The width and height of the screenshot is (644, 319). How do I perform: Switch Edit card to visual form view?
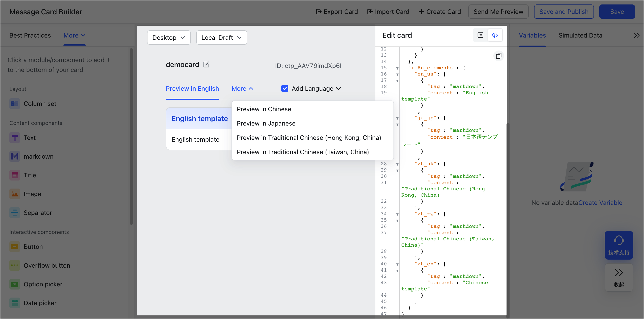click(x=480, y=35)
